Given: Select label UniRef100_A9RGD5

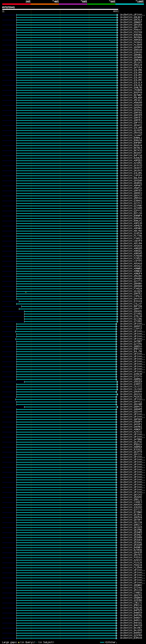Looking at the screenshot, I should [131, 248].
